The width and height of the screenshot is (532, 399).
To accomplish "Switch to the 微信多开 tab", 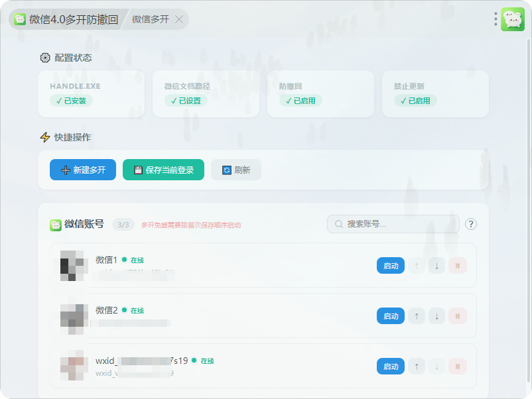I will [151, 19].
